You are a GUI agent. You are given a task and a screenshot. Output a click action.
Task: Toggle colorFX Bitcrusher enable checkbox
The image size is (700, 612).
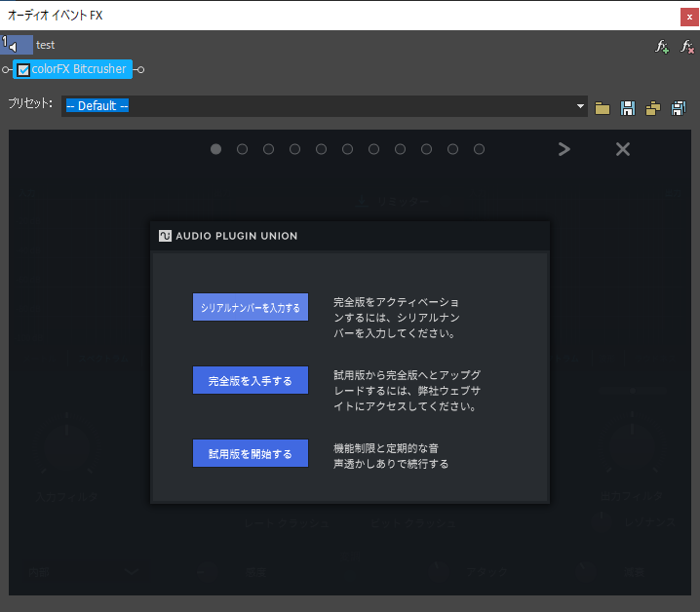coord(23,69)
